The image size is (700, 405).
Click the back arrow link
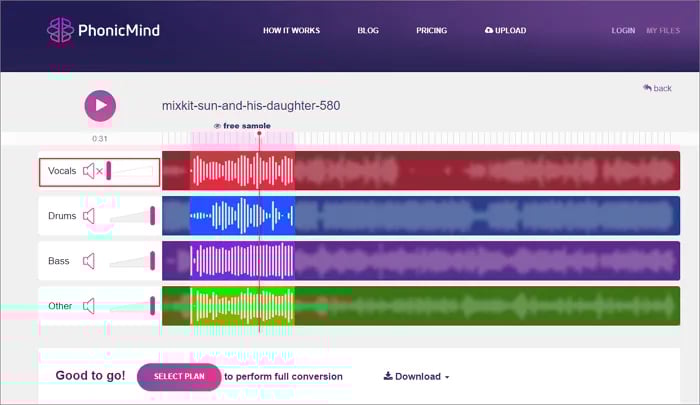tap(657, 88)
